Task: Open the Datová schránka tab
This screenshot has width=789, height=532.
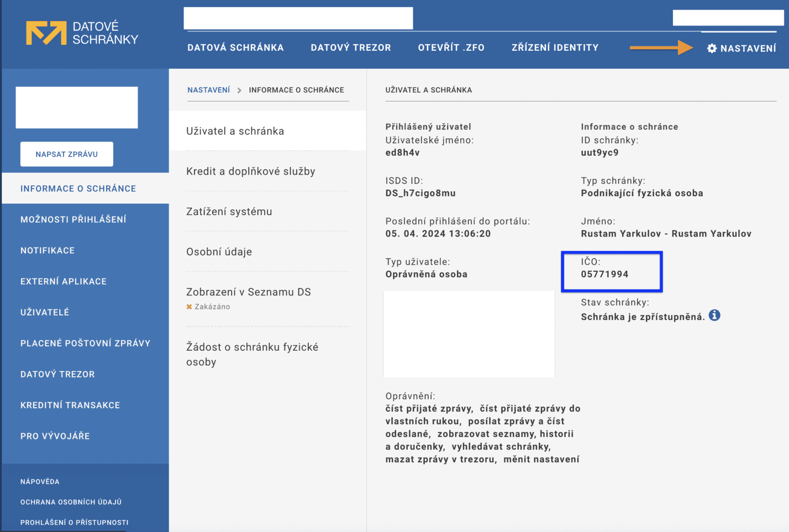Action: point(236,48)
